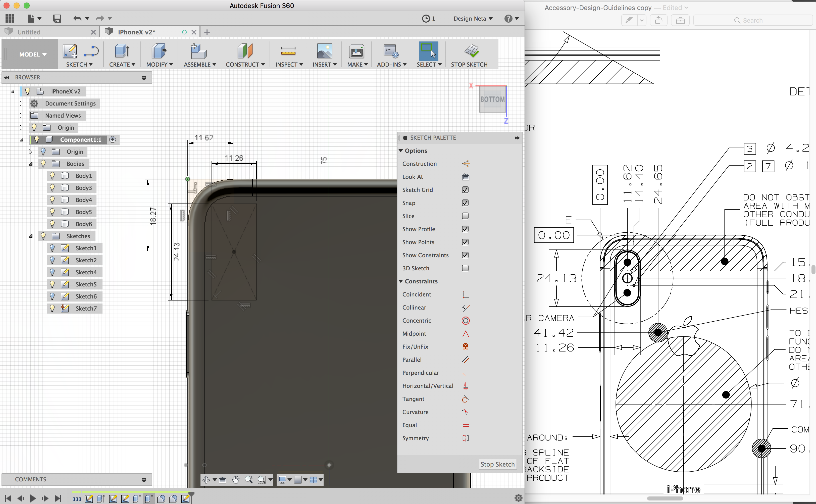Screen dimensions: 816x504
Task: Toggle visibility bulb of Body3
Action: click(x=52, y=188)
